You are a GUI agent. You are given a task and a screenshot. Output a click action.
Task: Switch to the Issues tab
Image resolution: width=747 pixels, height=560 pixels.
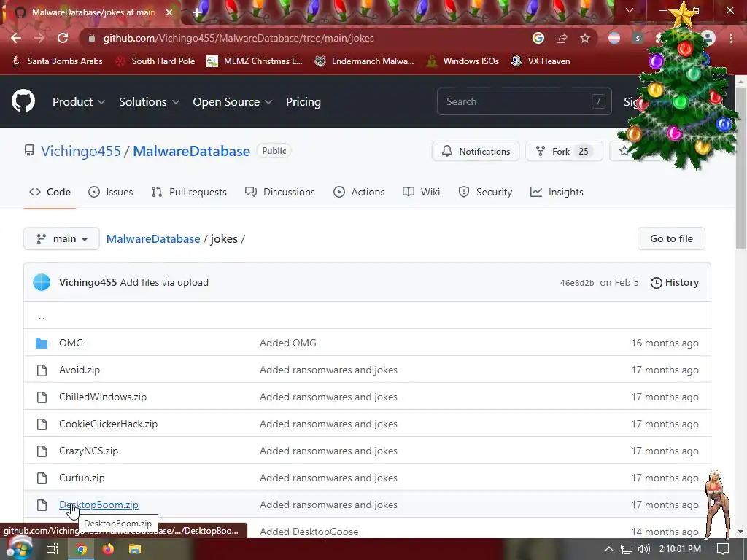point(111,192)
